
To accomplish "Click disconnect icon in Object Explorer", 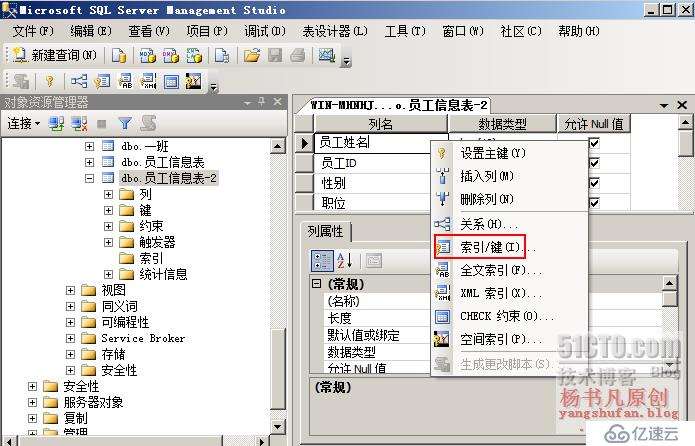I will [x=79, y=124].
